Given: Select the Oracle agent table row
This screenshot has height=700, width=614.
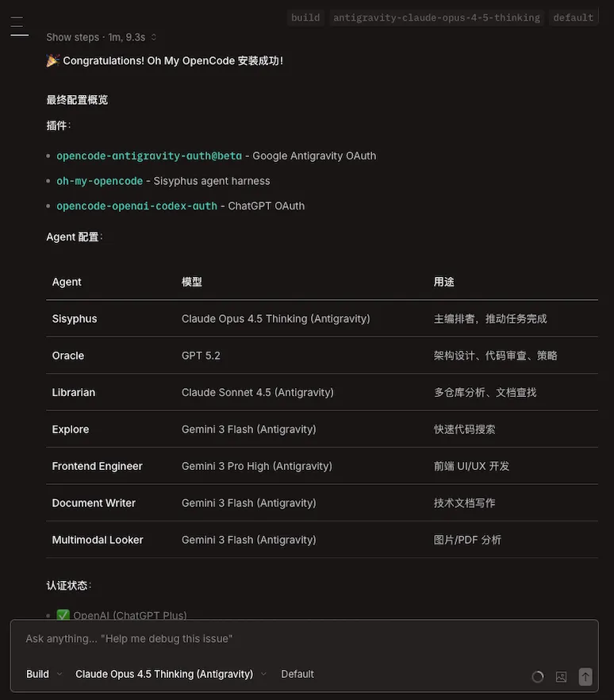Looking at the screenshot, I should [68, 356].
